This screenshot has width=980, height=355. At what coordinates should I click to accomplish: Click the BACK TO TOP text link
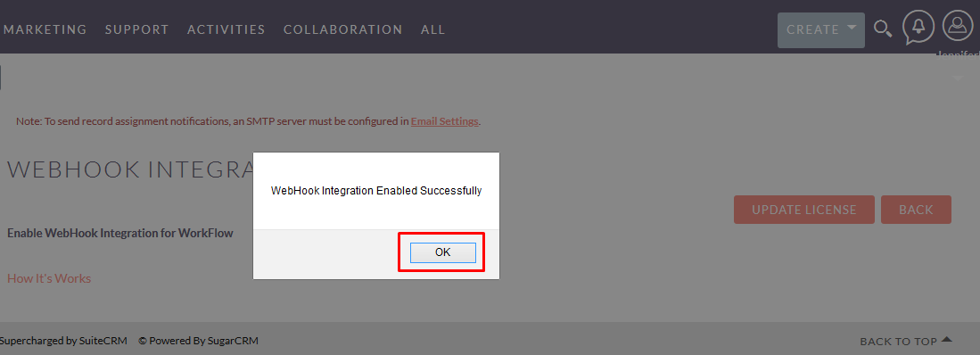point(898,342)
